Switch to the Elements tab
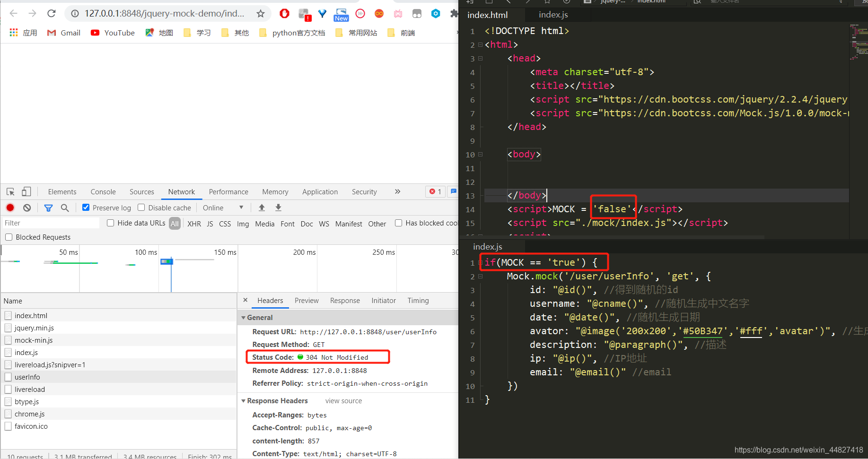The height and width of the screenshot is (459, 868). point(62,191)
